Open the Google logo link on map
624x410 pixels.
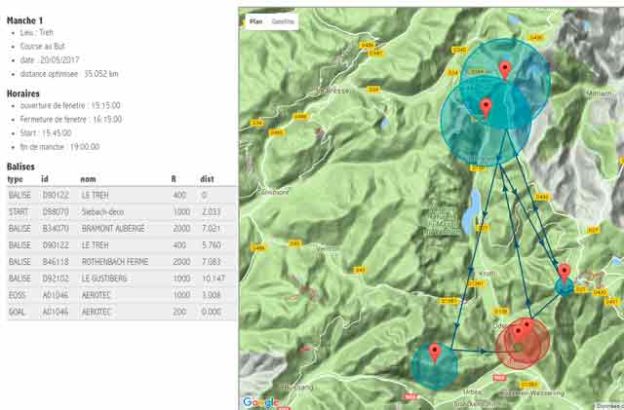point(260,401)
